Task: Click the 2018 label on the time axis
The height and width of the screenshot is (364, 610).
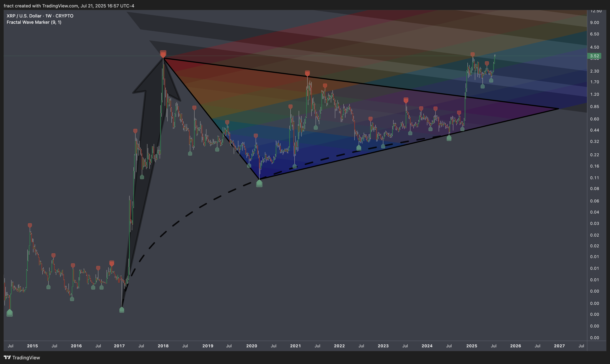Action: [x=163, y=346]
